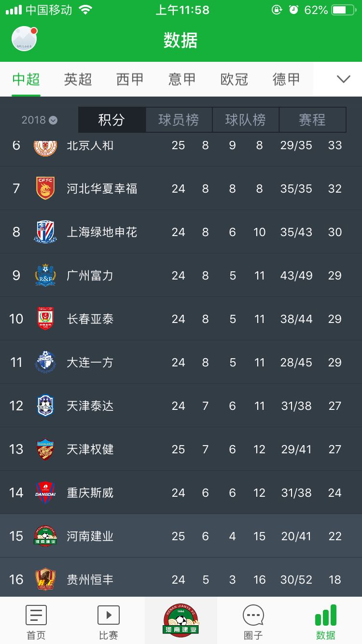Switch to the 西甲 league tab
Viewport: 362px width, 644px height.
[x=130, y=79]
